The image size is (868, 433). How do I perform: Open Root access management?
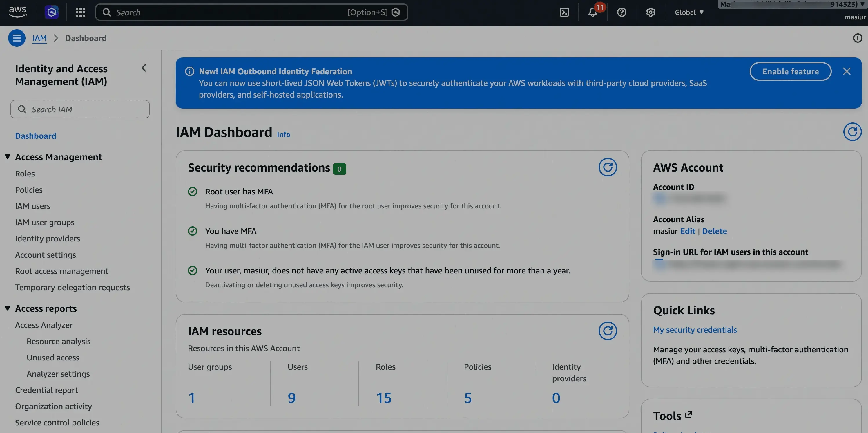click(62, 271)
